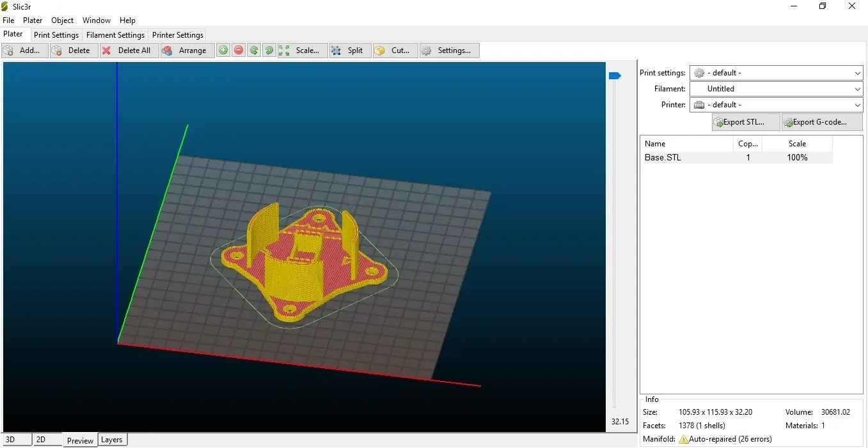This screenshot has height=448, width=868.
Task: Click the warning icon beside Auto-repaired
Action: (x=684, y=439)
